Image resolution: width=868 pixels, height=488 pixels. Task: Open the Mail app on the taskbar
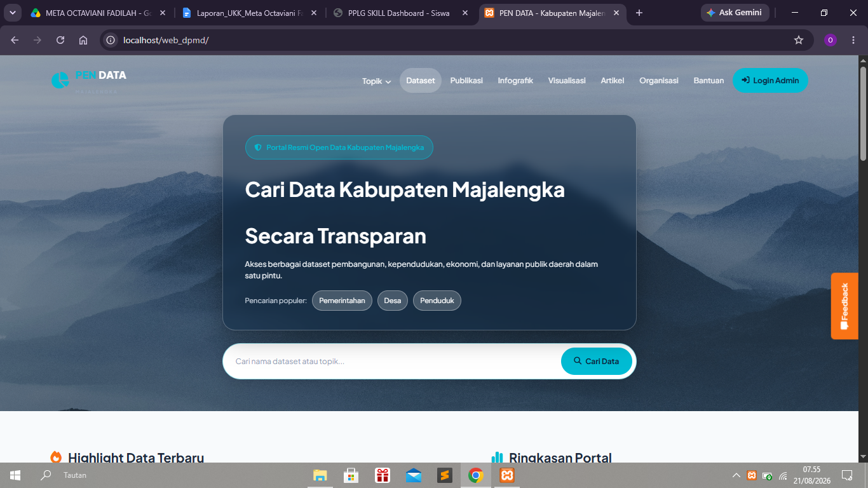tap(414, 475)
